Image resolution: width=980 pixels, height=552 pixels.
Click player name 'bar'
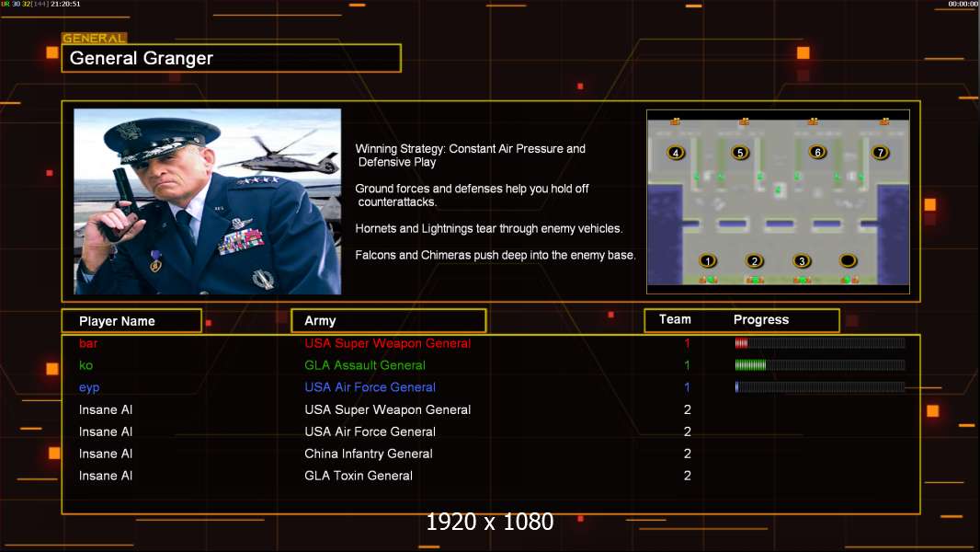[x=88, y=343]
